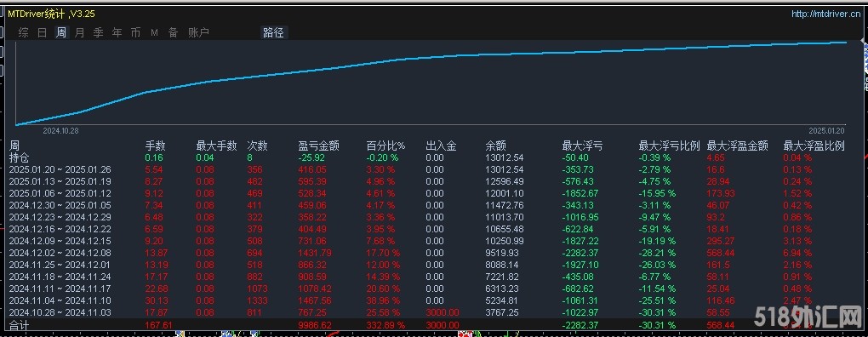Open the 账户 account tab
Screen dimensions: 868x337
pyautogui.click(x=199, y=32)
